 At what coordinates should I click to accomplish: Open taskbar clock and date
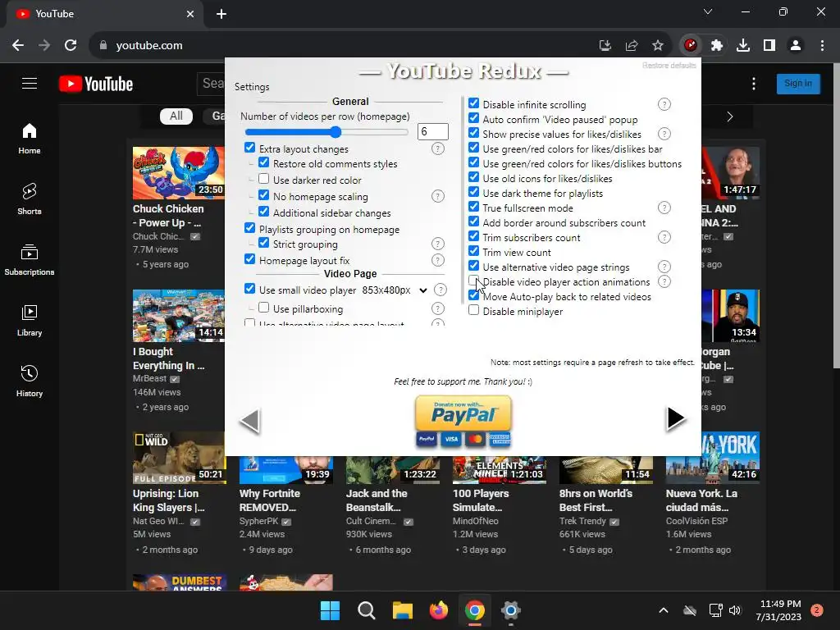[778, 610]
